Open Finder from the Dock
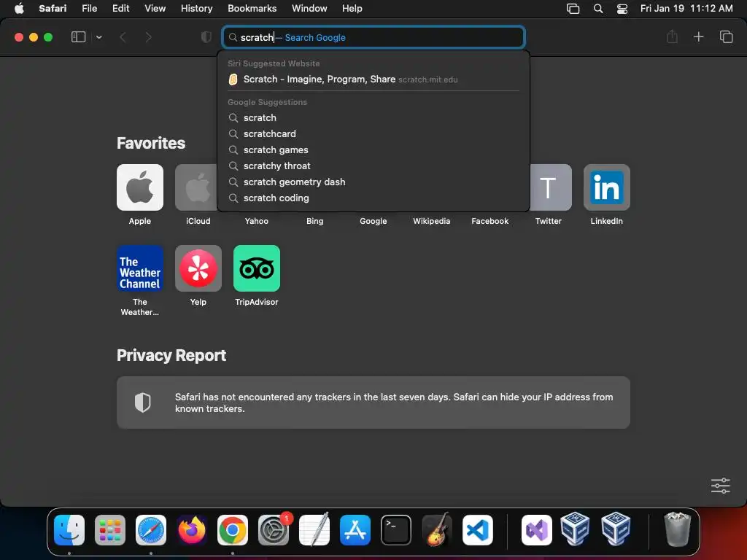Image resolution: width=747 pixels, height=560 pixels. [x=69, y=530]
